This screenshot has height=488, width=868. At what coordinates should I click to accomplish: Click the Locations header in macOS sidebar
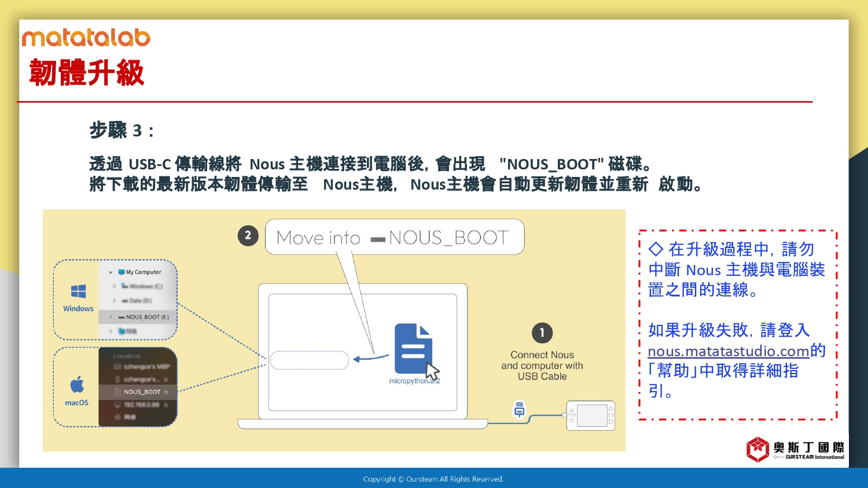point(127,356)
